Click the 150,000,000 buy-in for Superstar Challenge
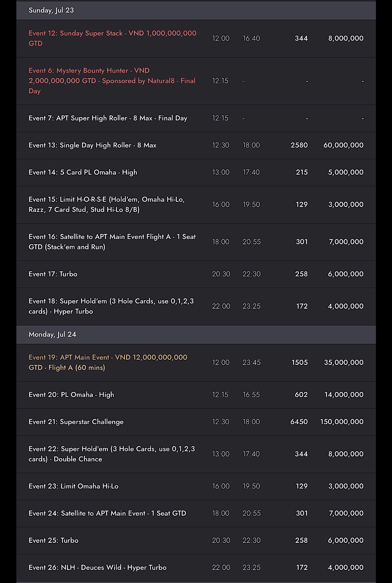Screen dimensions: 392x583 [342, 422]
